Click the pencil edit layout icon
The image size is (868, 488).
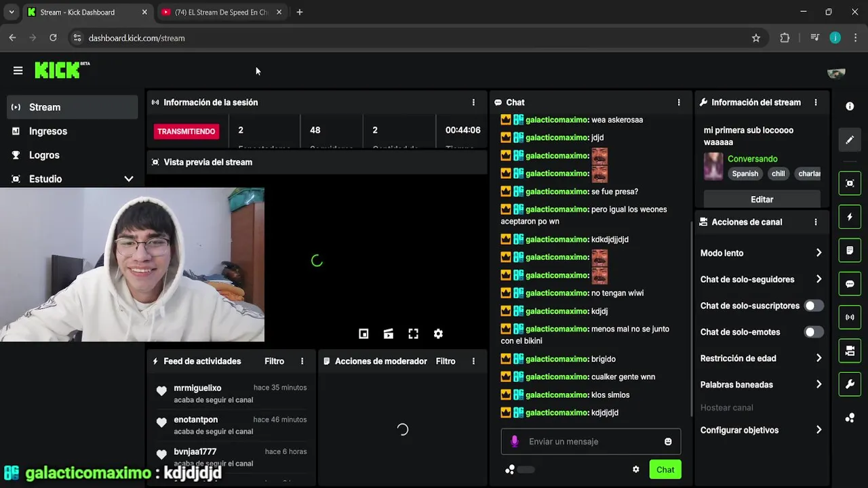tap(850, 140)
